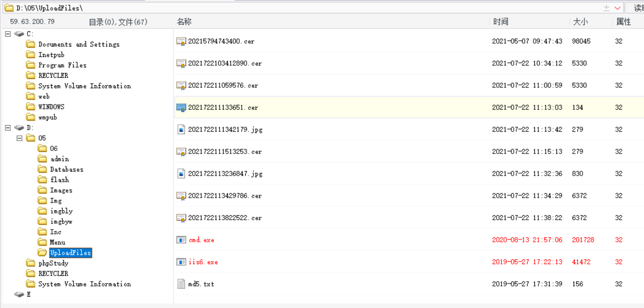Click the flash folder icon

point(42,180)
